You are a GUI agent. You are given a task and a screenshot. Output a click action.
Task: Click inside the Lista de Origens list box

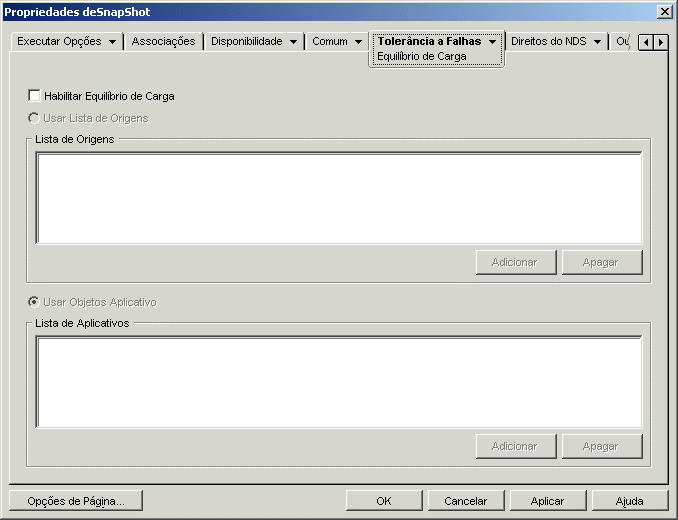339,198
